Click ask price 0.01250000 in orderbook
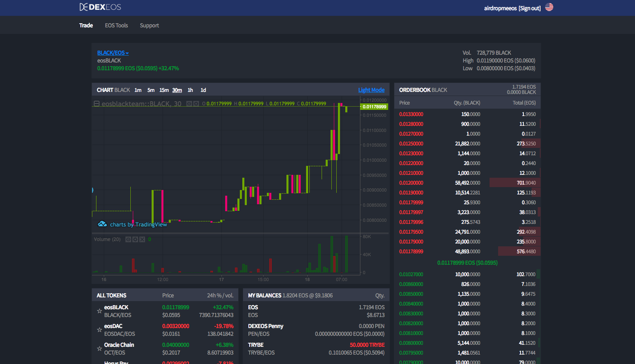 click(x=411, y=143)
